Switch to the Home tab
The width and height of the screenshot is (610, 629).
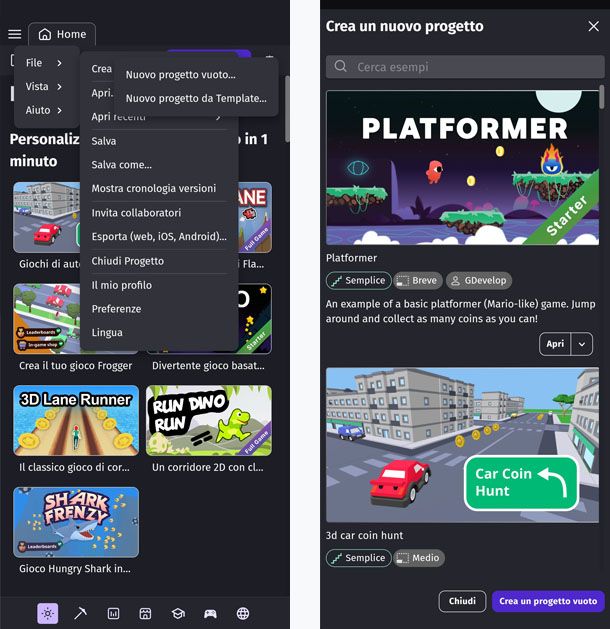[62, 34]
